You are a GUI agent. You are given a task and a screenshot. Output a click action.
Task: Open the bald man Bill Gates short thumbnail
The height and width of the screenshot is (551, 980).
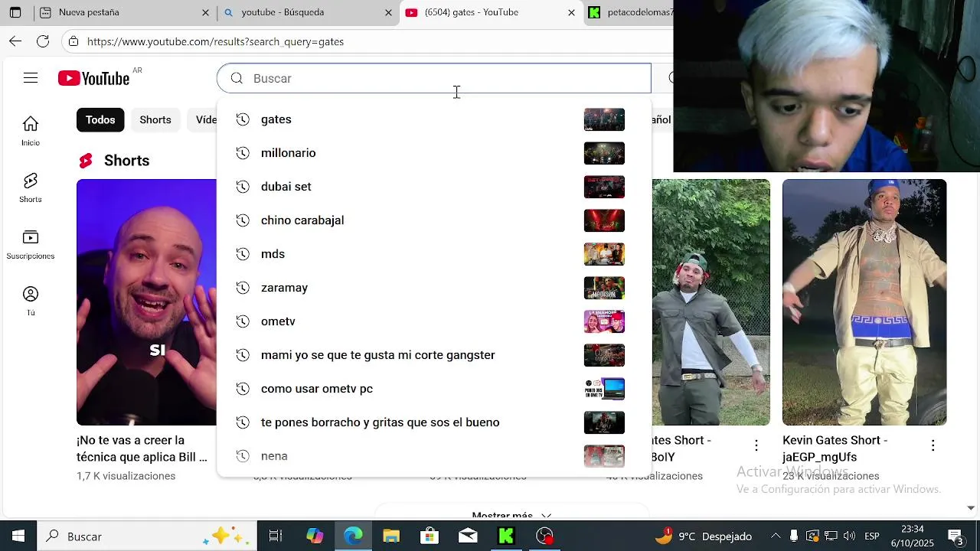(146, 302)
